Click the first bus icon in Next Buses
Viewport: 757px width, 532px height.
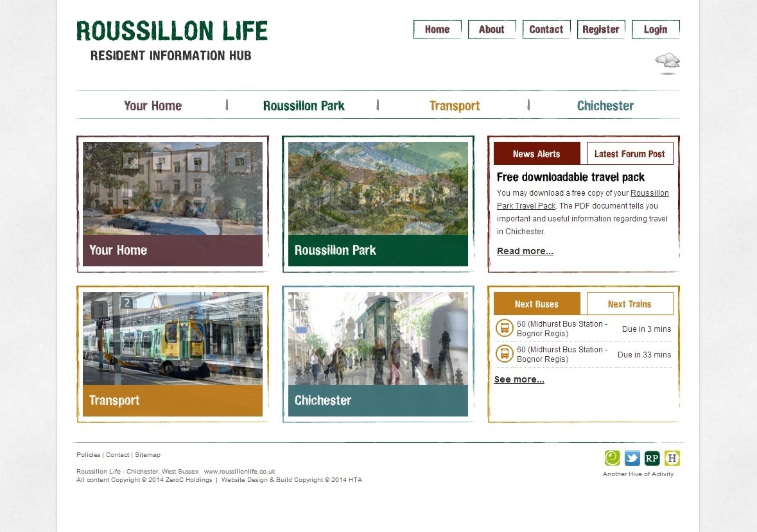(x=505, y=329)
